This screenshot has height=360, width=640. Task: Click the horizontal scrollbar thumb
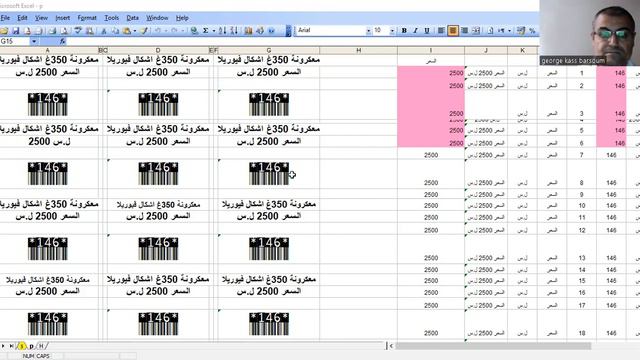(x=493, y=346)
